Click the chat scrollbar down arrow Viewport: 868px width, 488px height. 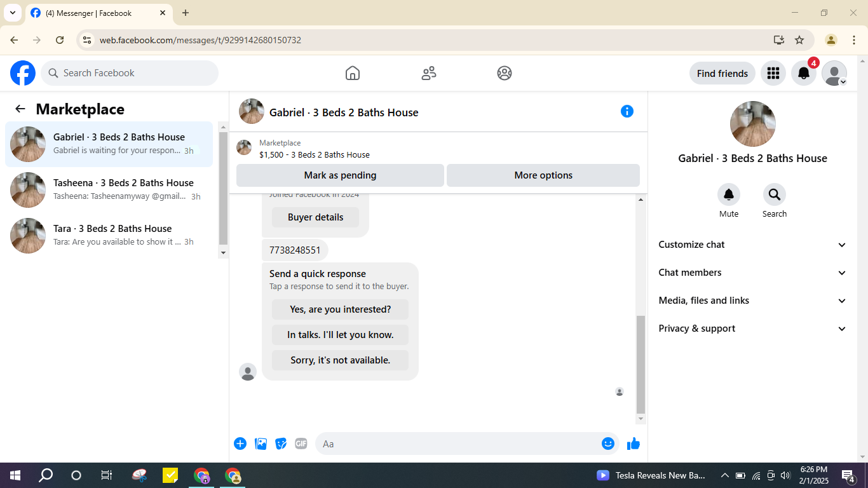(641, 419)
